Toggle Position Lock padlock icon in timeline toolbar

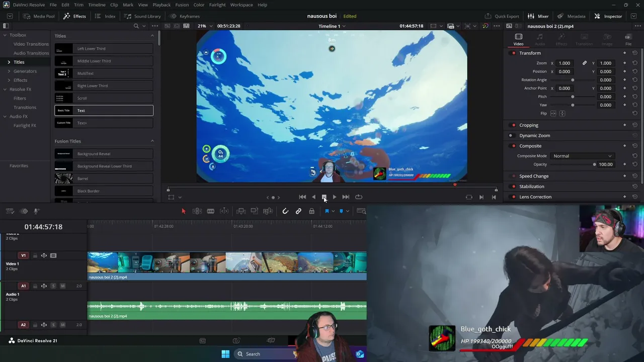point(312,211)
